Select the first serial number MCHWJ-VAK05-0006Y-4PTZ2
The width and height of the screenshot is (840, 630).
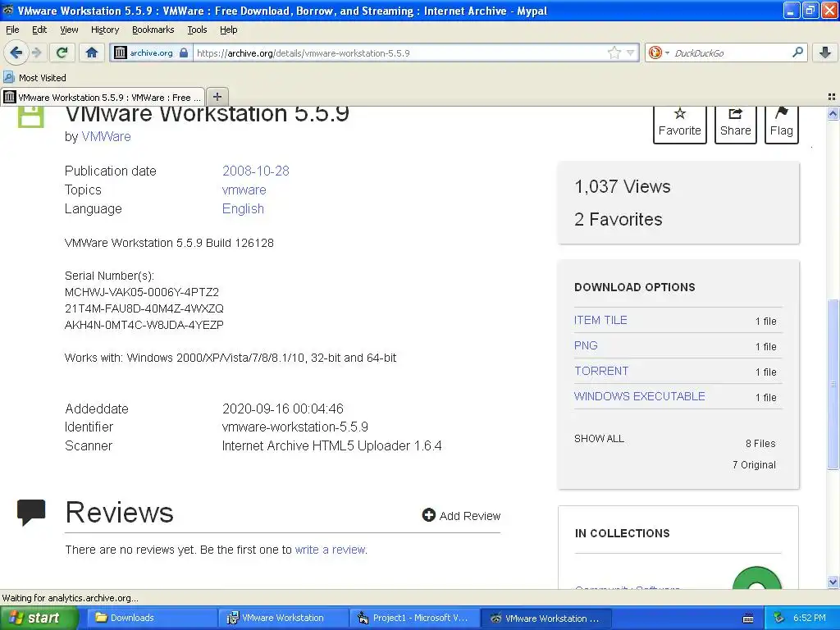(142, 292)
